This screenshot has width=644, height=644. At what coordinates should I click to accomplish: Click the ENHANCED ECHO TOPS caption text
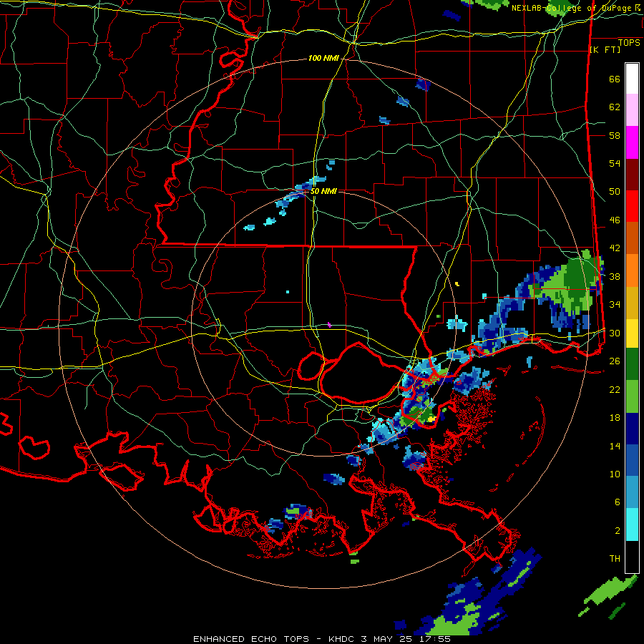click(251, 639)
